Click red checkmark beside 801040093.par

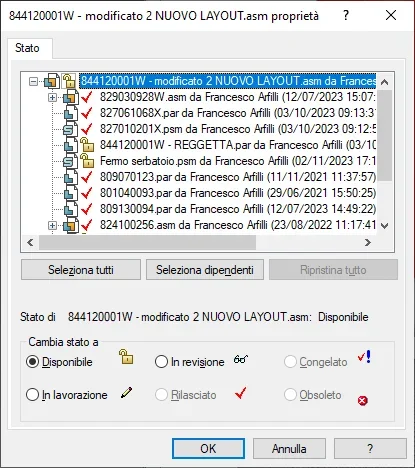[87, 193]
